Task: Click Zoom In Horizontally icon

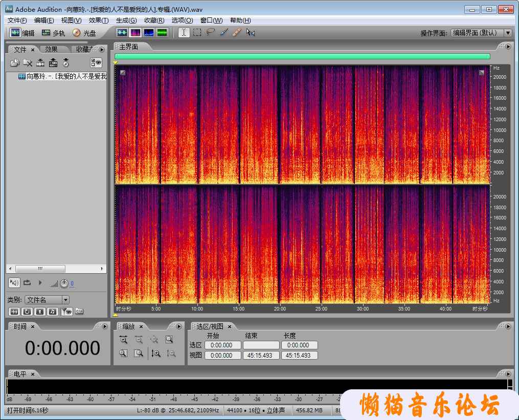Action: tap(123, 339)
